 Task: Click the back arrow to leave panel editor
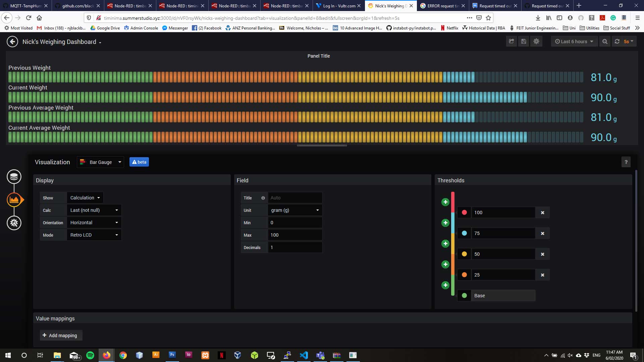[12, 42]
